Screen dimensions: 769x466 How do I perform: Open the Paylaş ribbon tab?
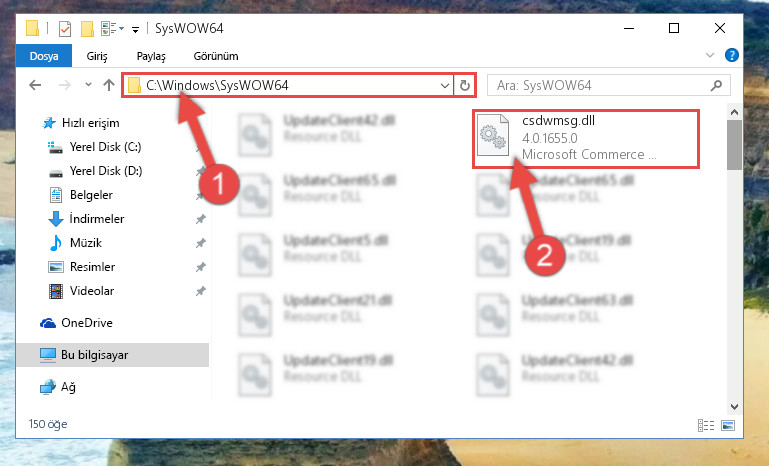click(x=151, y=56)
